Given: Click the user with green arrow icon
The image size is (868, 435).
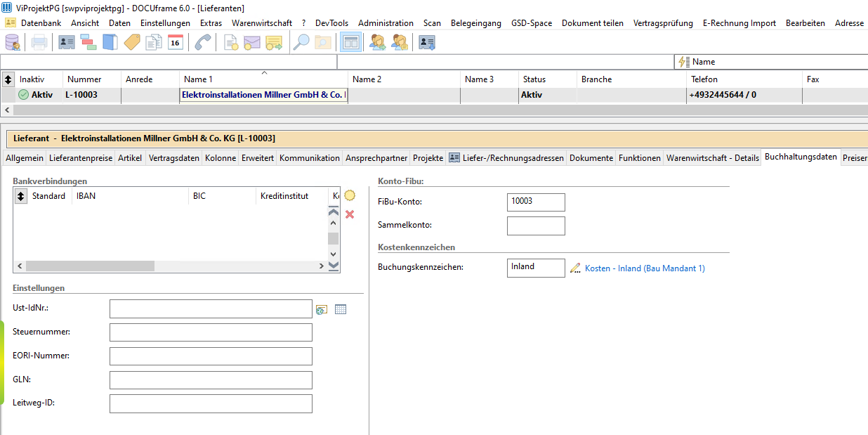Looking at the screenshot, I should click(378, 42).
